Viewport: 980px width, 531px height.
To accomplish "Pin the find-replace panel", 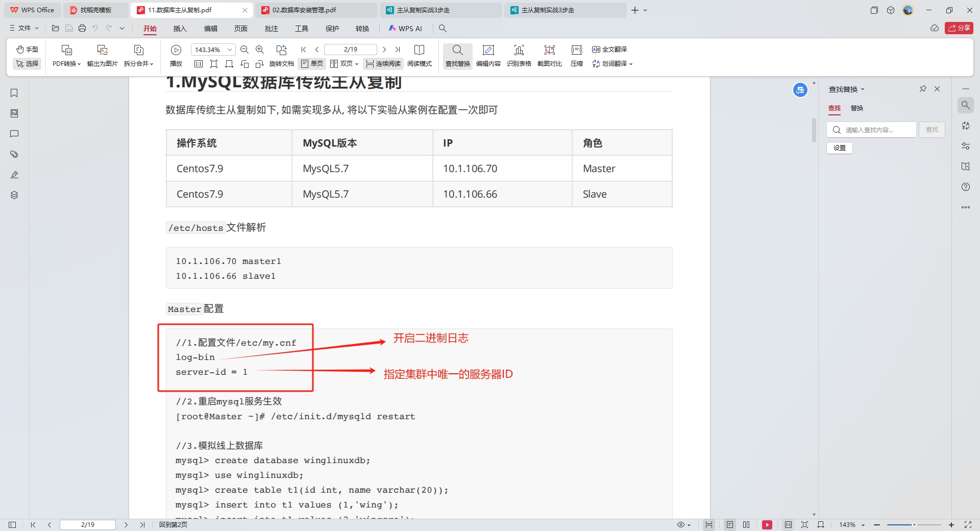I will pyautogui.click(x=923, y=89).
